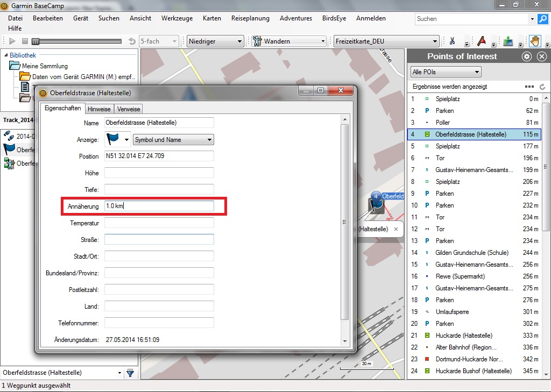This screenshot has height=392, width=551.
Task: Click the playback position slider handle
Action: pos(35,41)
